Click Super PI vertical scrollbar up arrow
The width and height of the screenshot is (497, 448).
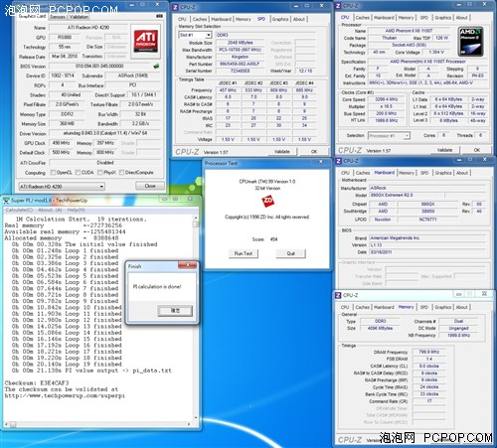coord(196,218)
